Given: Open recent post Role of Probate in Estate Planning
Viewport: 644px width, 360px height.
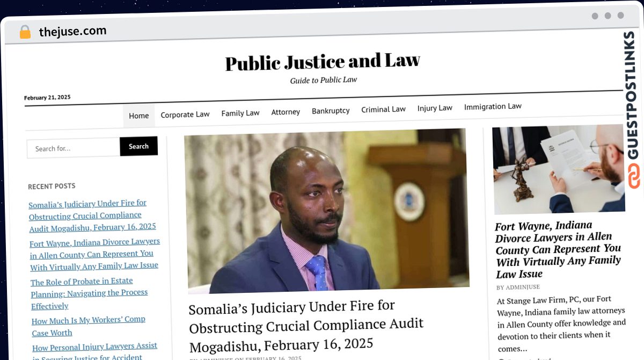Looking at the screenshot, I should point(89,293).
